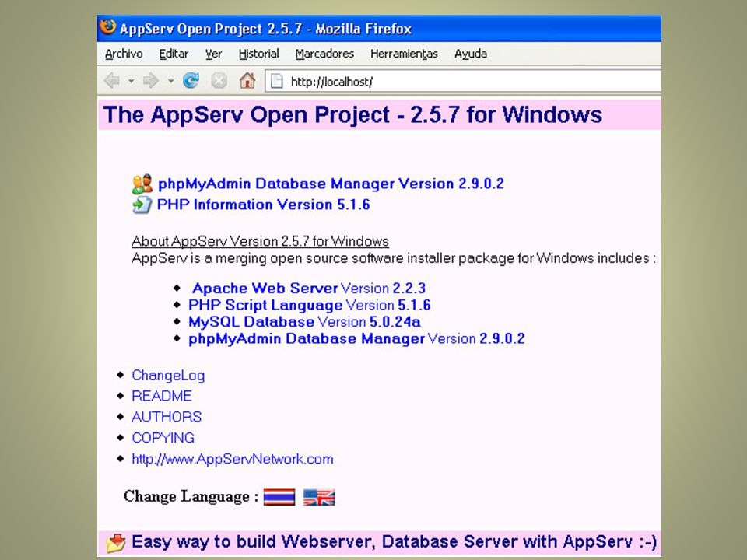The image size is (747, 560).
Task: Click the Easy way to build Webserver text
Action: click(394, 542)
